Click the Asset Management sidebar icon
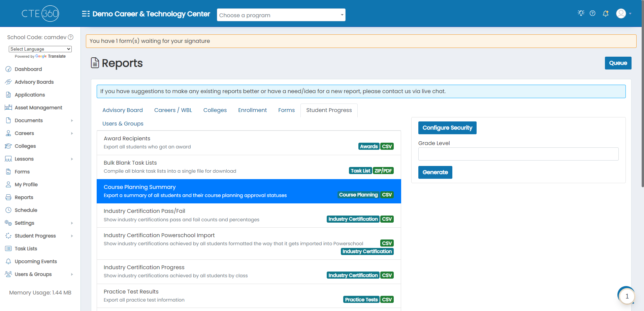644x311 pixels. point(8,108)
